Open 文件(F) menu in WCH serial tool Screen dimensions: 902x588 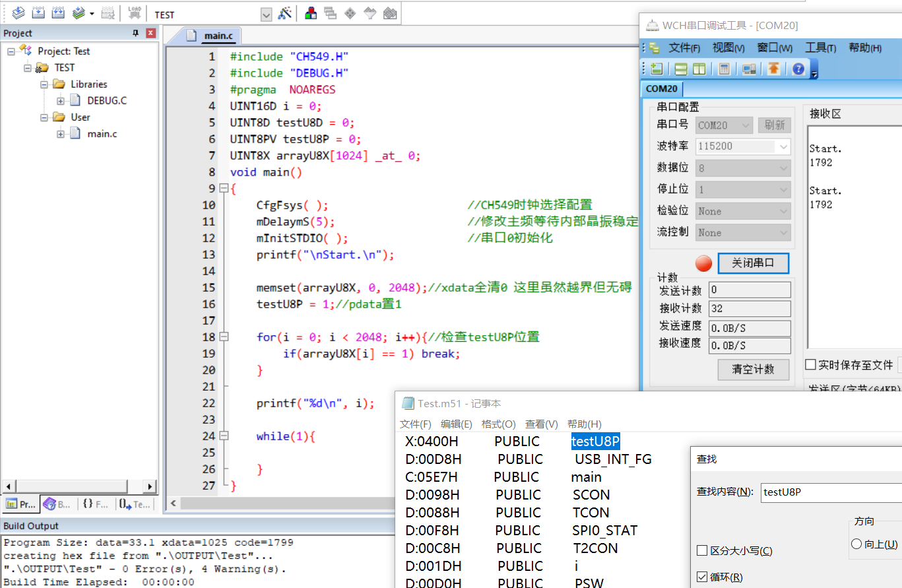pyautogui.click(x=684, y=48)
